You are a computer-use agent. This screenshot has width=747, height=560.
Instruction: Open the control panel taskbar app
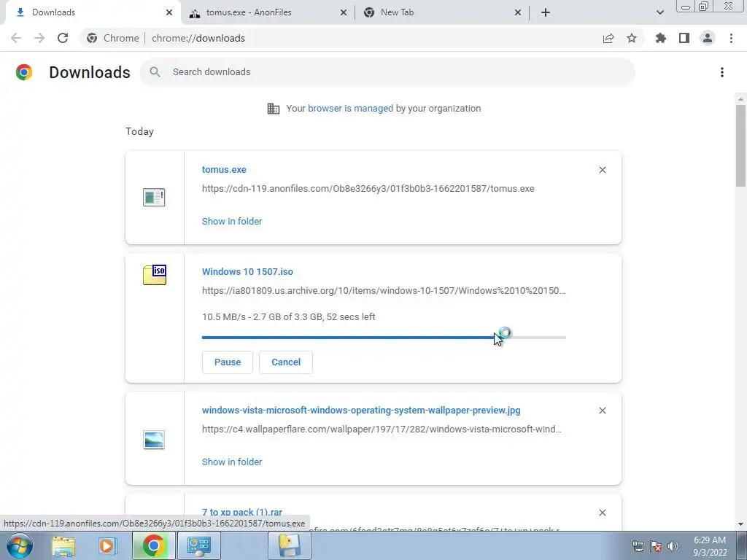(x=199, y=545)
